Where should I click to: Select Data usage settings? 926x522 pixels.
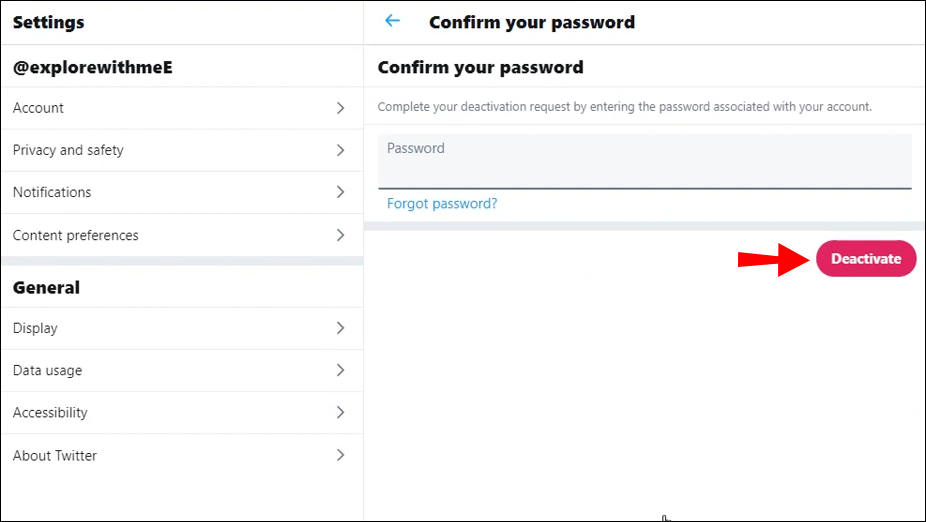click(x=48, y=370)
